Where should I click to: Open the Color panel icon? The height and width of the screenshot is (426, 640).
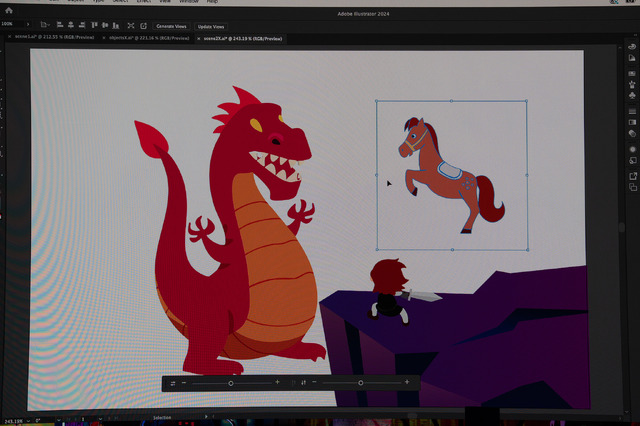pos(632,47)
